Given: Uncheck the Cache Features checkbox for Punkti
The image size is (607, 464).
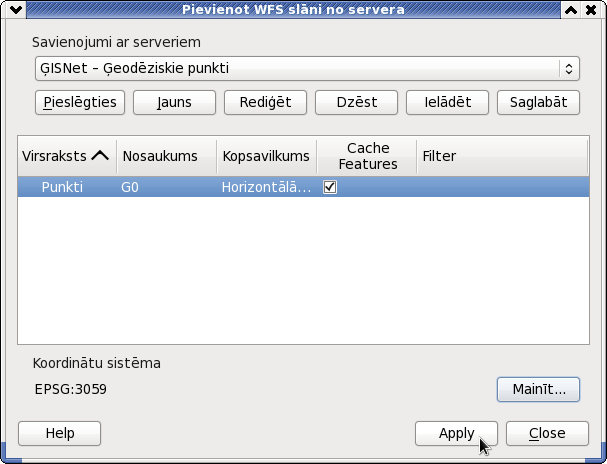Looking at the screenshot, I should tap(330, 187).
